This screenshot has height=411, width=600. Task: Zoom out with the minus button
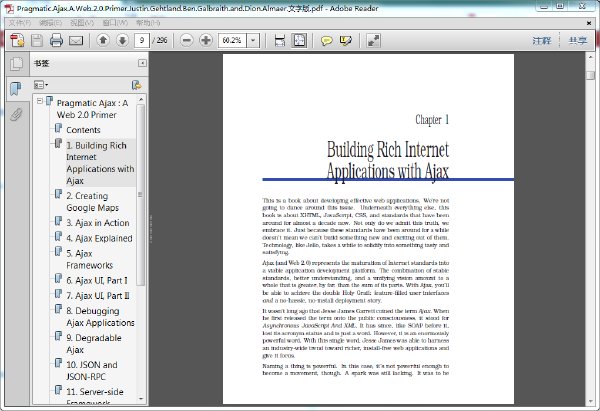tap(186, 40)
